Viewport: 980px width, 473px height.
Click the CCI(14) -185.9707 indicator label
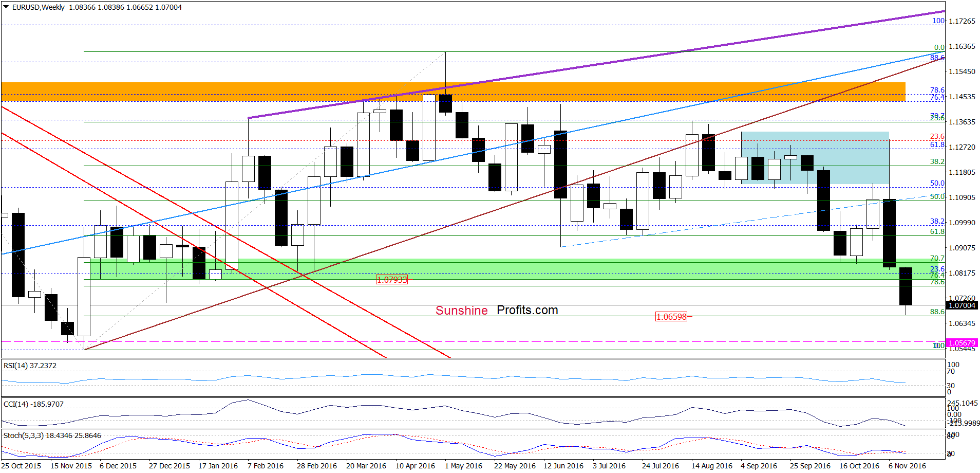(33, 404)
